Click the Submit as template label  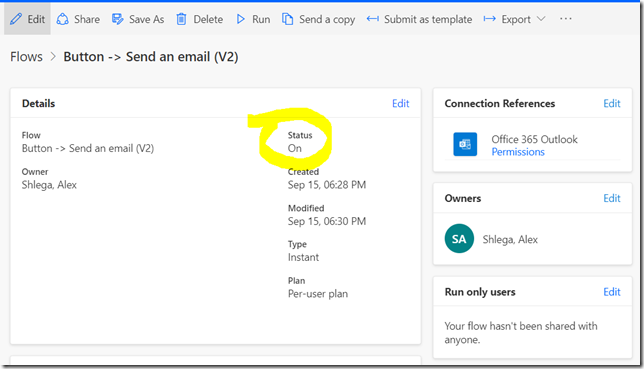click(x=428, y=19)
